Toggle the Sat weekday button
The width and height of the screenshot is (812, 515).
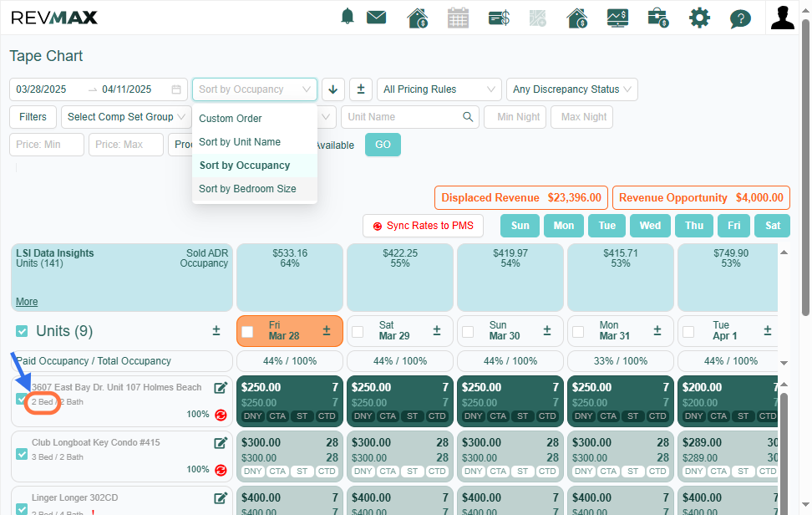[x=773, y=226]
